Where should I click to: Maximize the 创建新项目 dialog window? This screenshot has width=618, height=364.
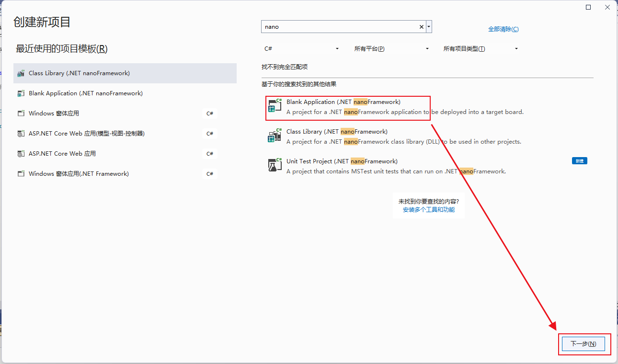[588, 7]
